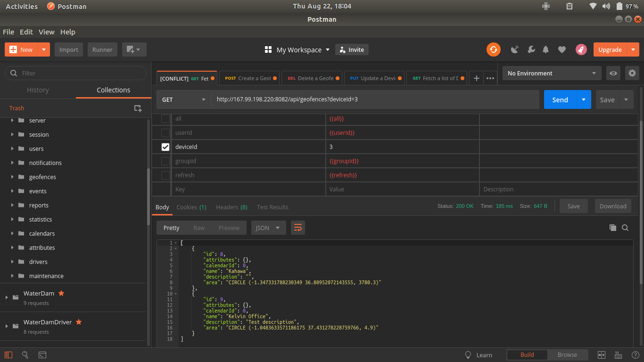Viewport: 644px width, 362px height.
Task: Enable the userId parameter checkbox
Action: (x=165, y=133)
